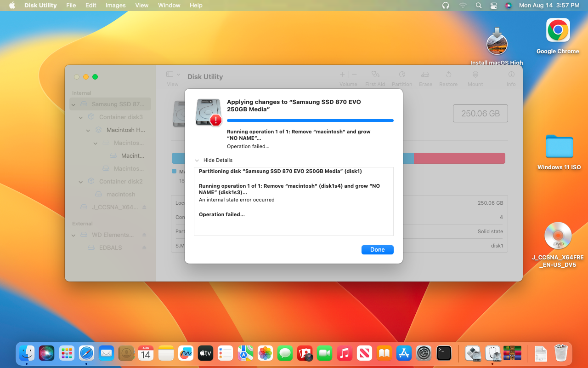The width and height of the screenshot is (588, 368).
Task: Select the J_CCSNA_X64... sidebar row
Action: (x=110, y=207)
